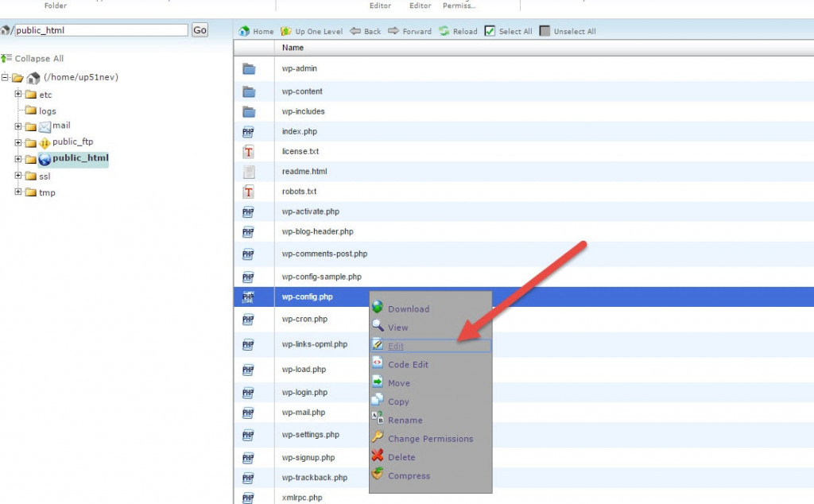Click the home icon beside the path field
The width and height of the screenshot is (814, 504).
tap(5, 30)
